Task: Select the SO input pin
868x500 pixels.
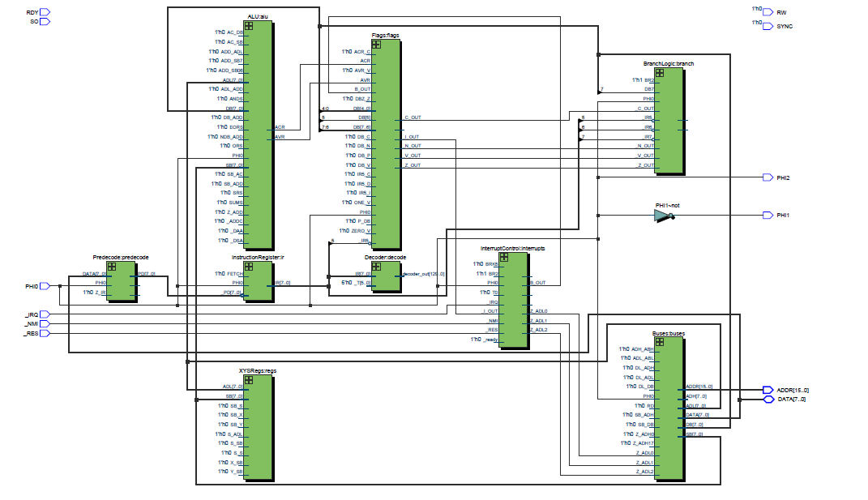Action: point(45,22)
